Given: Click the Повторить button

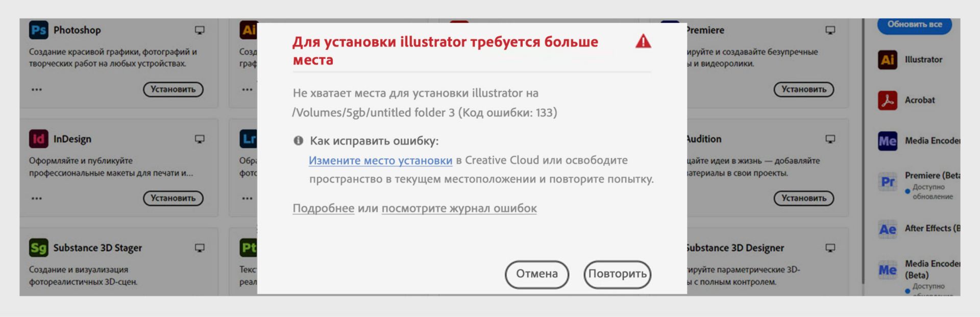Looking at the screenshot, I should (x=618, y=274).
